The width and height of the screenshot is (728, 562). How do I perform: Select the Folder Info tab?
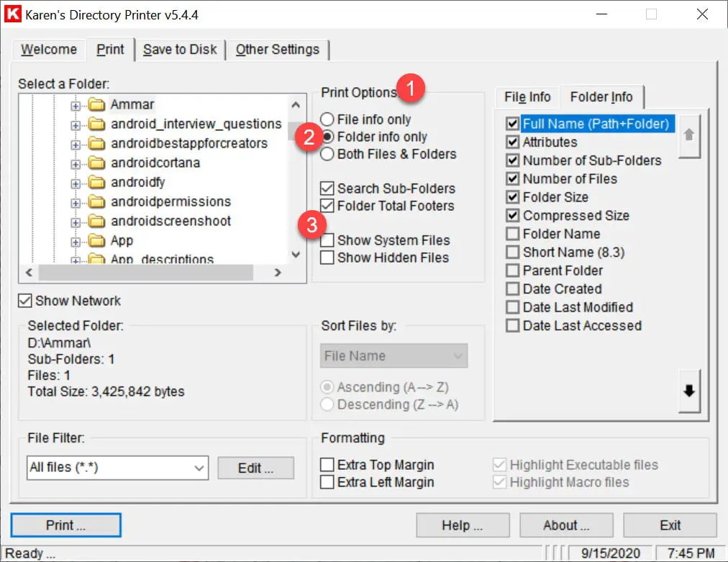[601, 96]
